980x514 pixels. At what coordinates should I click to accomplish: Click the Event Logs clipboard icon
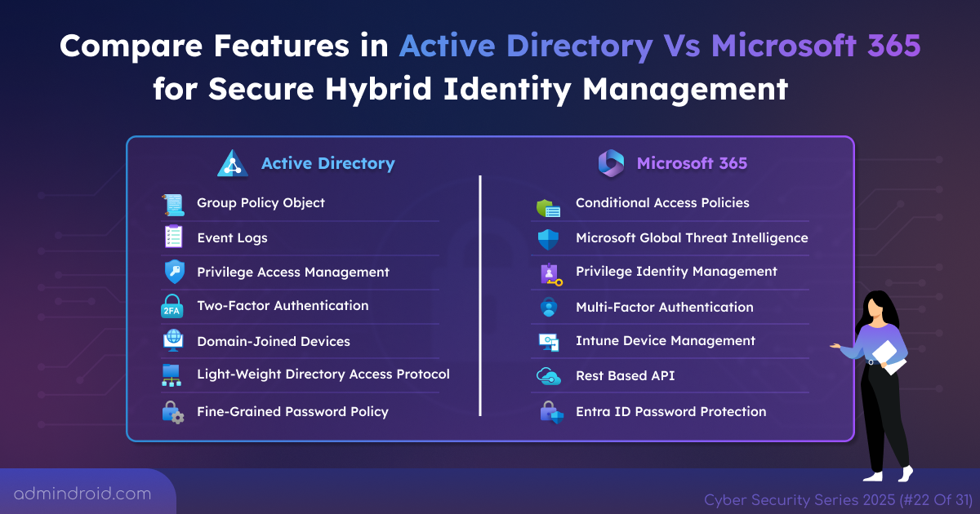pos(172,237)
